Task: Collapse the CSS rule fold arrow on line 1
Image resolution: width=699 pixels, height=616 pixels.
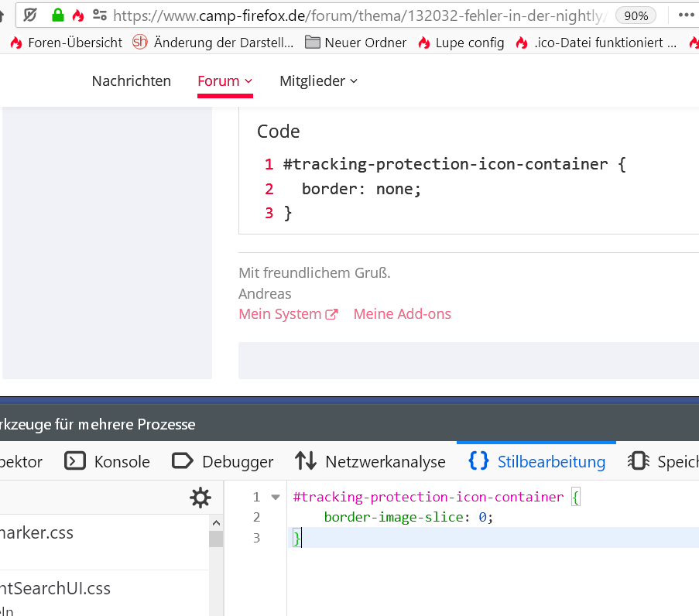Action: point(276,498)
